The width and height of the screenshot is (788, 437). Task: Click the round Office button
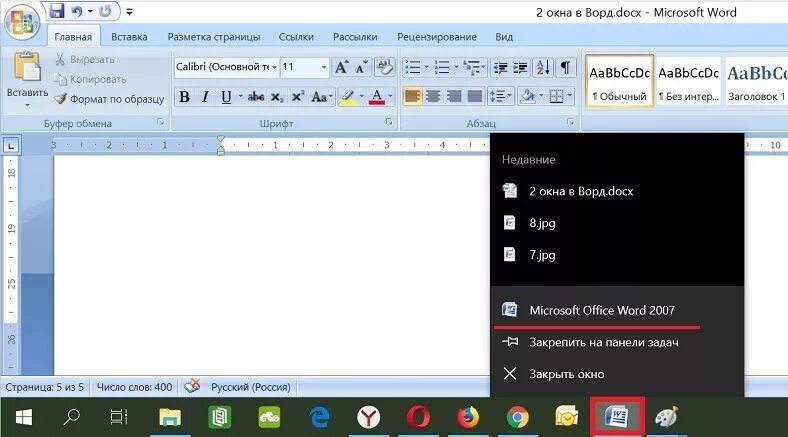click(x=21, y=22)
